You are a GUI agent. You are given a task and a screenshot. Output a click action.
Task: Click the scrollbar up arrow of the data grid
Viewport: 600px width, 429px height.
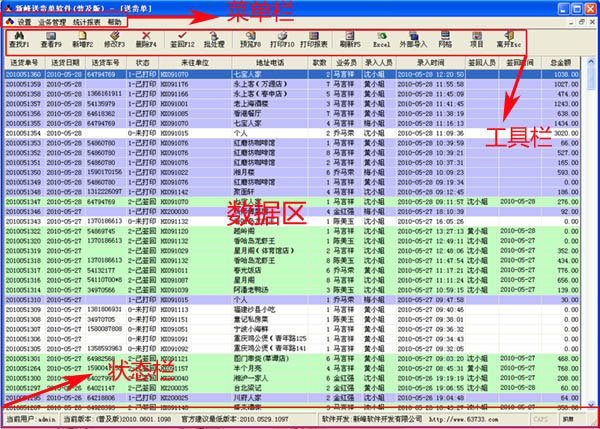pyautogui.click(x=591, y=61)
